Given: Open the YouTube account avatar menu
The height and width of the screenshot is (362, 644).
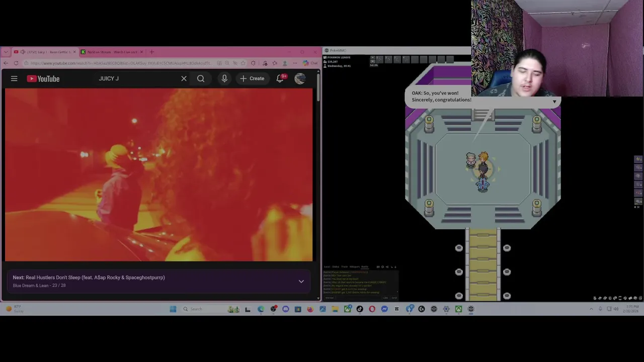Looking at the screenshot, I should [x=300, y=78].
